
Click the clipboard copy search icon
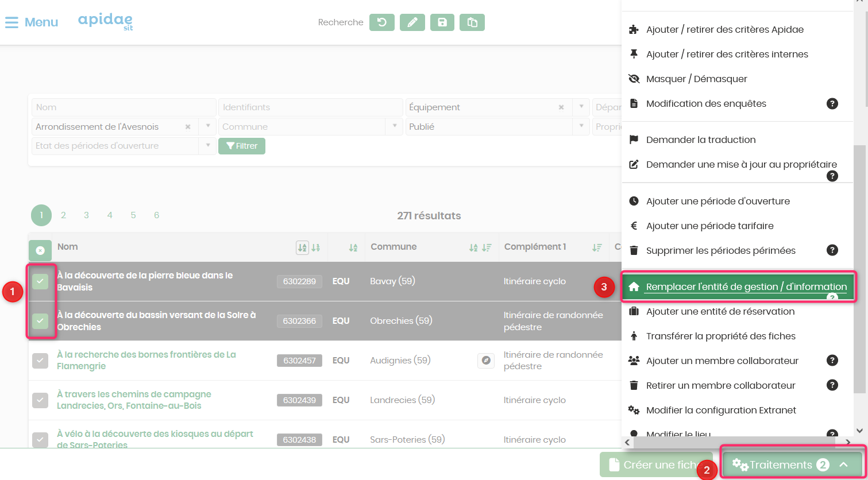point(472,22)
